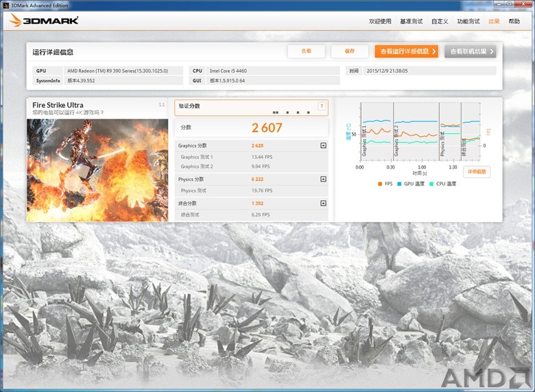This screenshot has height=392, width=535.
Task: Click the 3DMark logo in the header
Action: click(x=44, y=21)
